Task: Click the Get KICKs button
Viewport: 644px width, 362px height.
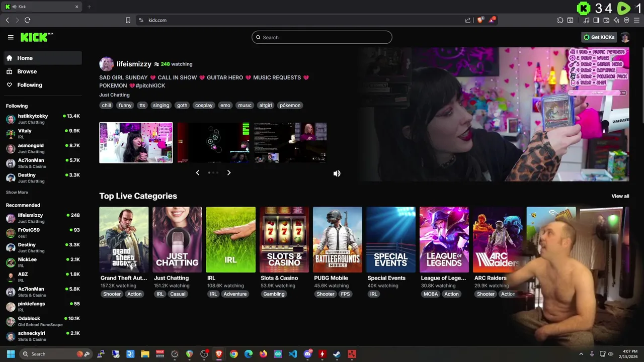Action: coord(599,37)
